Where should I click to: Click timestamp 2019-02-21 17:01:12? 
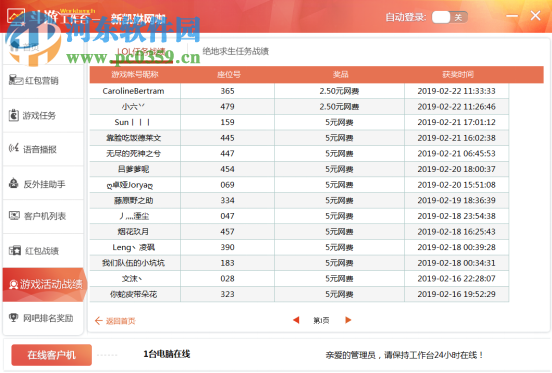[x=456, y=122]
